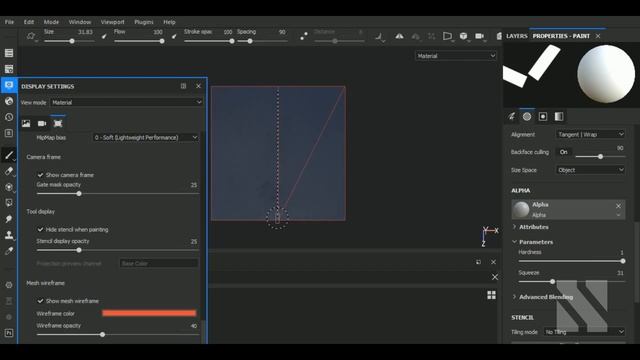Open the Plugins menu
Image resolution: width=640 pixels, height=360 pixels.
pyautogui.click(x=144, y=22)
